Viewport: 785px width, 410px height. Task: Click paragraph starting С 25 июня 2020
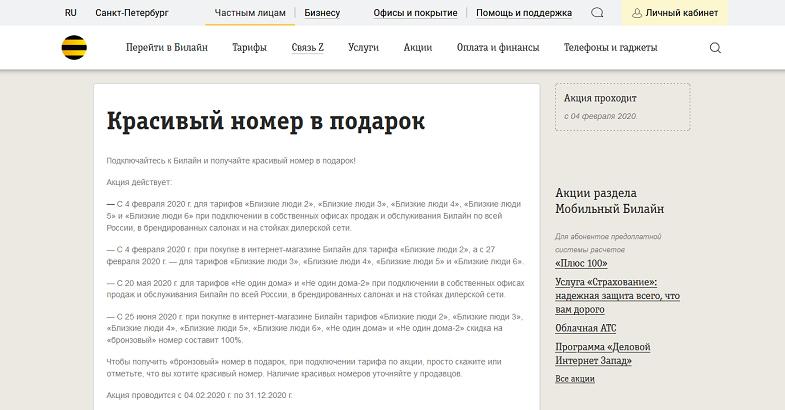(x=314, y=328)
